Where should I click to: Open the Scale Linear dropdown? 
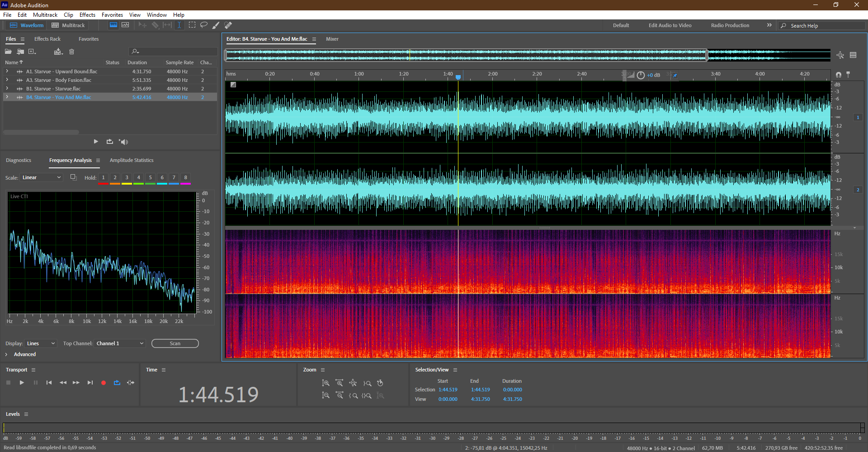pos(41,177)
